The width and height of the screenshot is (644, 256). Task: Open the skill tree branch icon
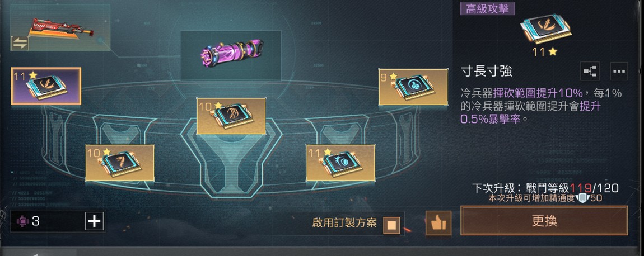coord(591,71)
